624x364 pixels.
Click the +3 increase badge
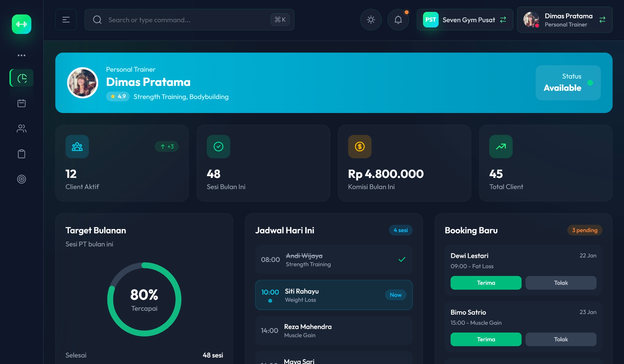pos(167,147)
